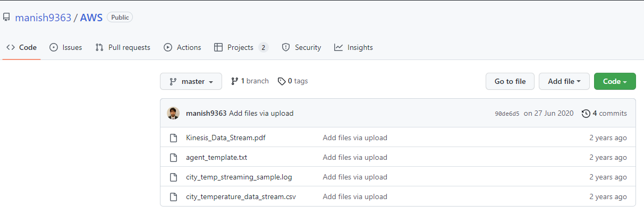Screen dimensions: 644x223
Task: Click the Projects table icon
Action: click(x=218, y=47)
